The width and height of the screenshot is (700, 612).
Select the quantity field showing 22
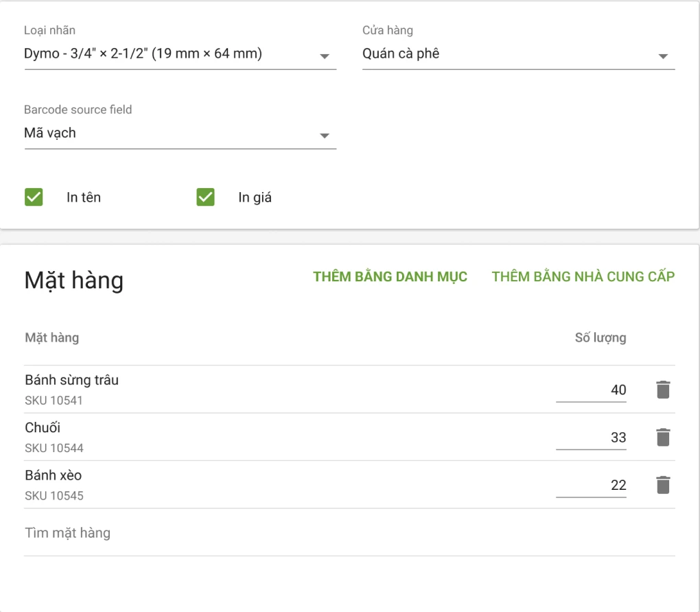(x=591, y=485)
